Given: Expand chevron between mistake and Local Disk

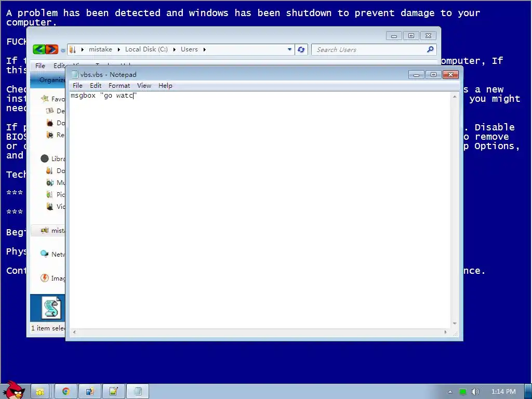Looking at the screenshot, I should (119, 49).
